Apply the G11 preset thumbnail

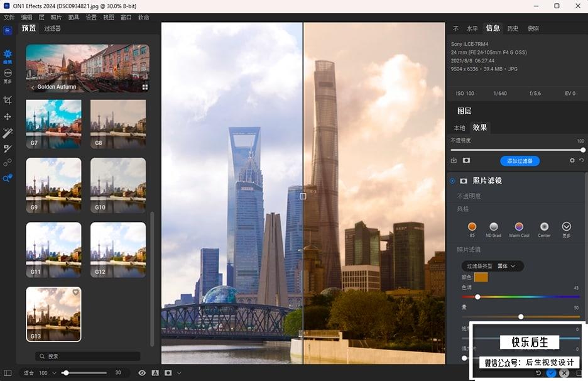[x=53, y=250]
